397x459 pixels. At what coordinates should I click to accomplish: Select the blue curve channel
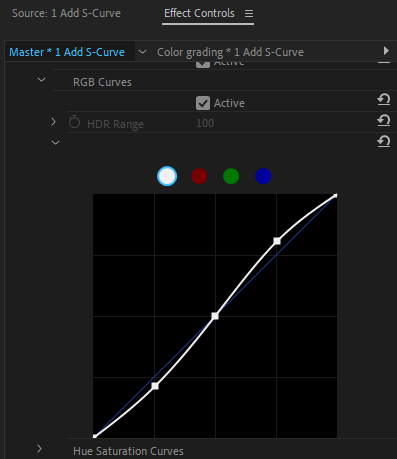click(x=263, y=176)
